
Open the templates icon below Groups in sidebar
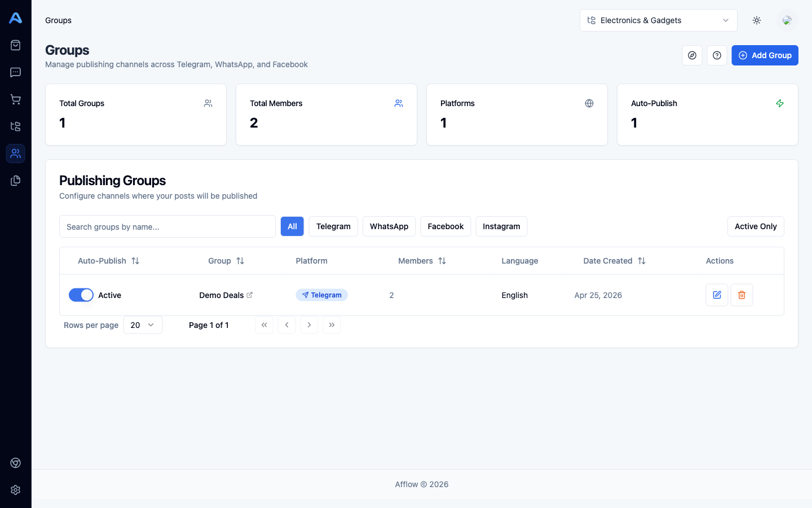[x=15, y=180]
